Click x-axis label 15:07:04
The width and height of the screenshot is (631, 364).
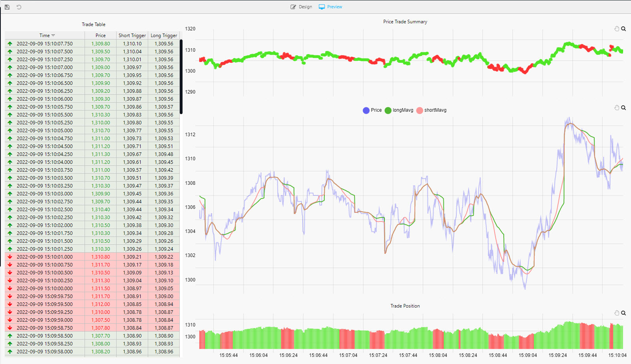coord(348,355)
